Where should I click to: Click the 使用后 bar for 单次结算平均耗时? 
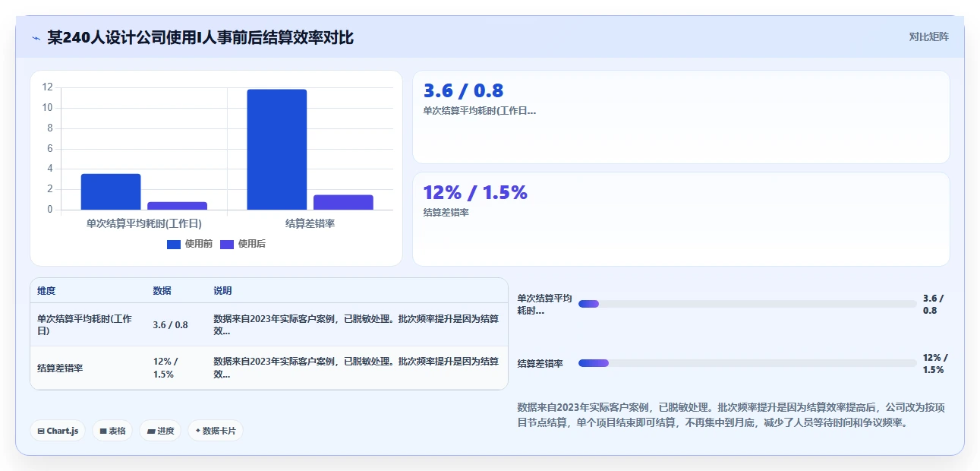tap(177, 206)
